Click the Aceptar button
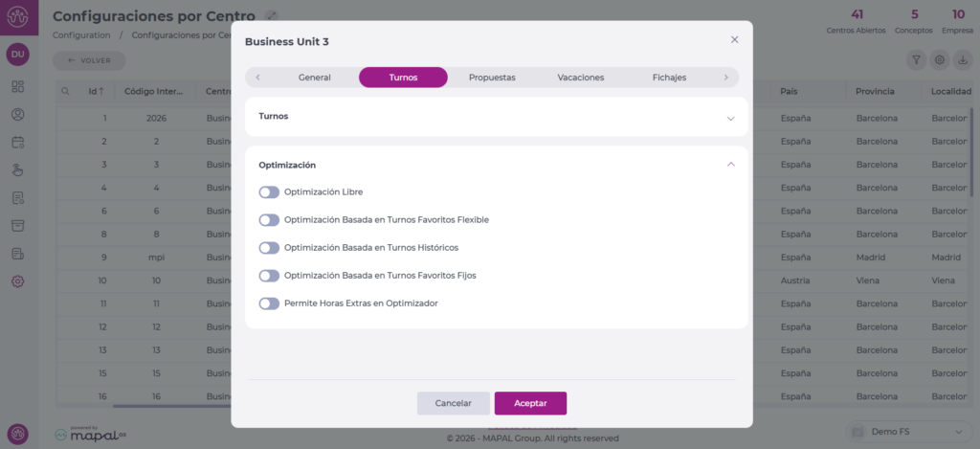980x449 pixels. [530, 403]
